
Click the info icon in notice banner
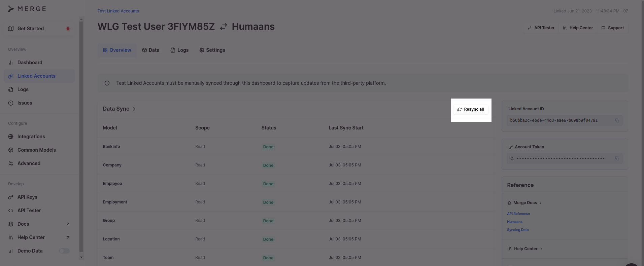pos(107,83)
